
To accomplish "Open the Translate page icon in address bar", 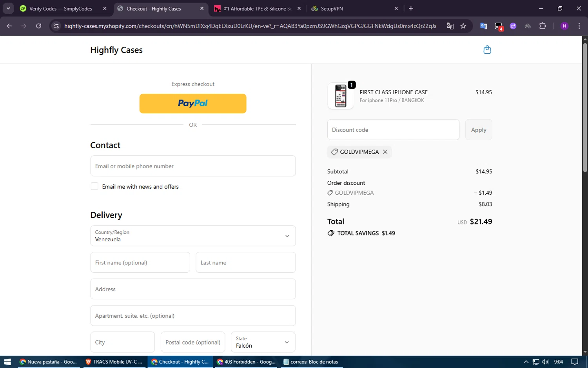I will click(x=450, y=26).
